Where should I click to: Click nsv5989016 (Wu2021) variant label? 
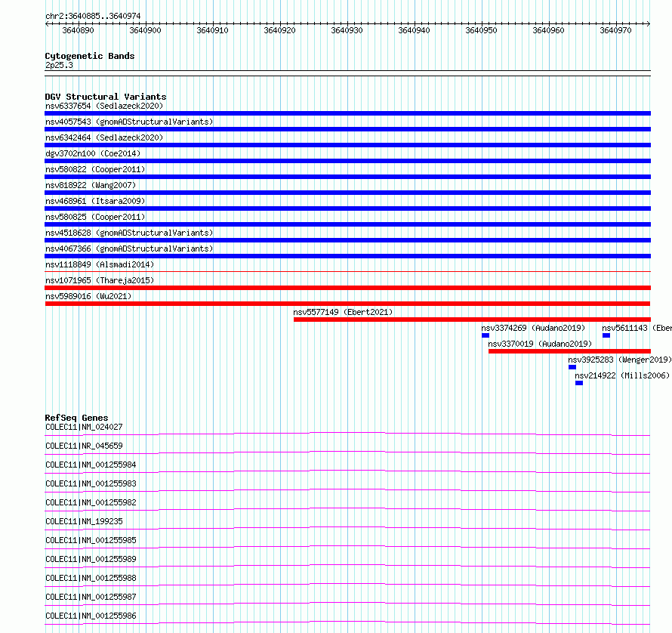[x=88, y=296]
